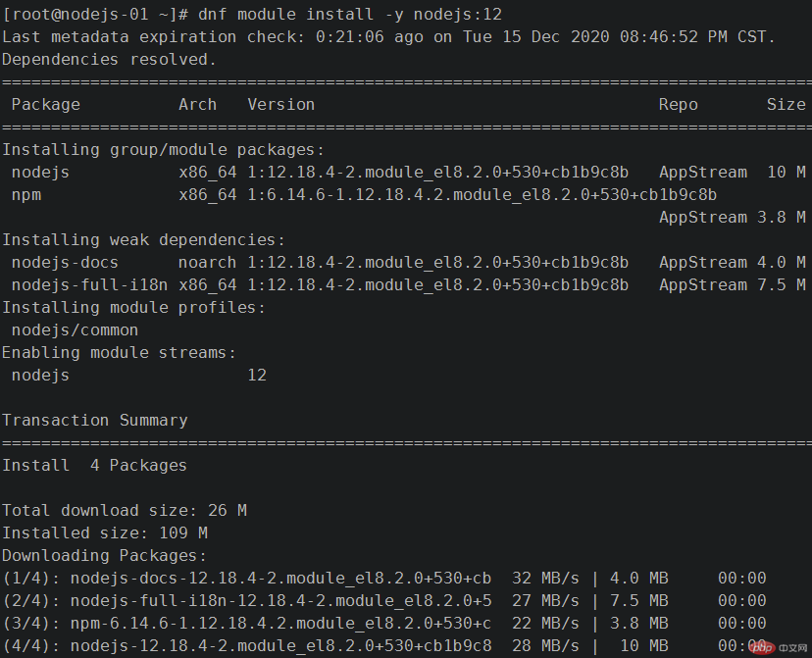Click the '27 MB/s' download speed
812x658 pixels.
[x=545, y=600]
